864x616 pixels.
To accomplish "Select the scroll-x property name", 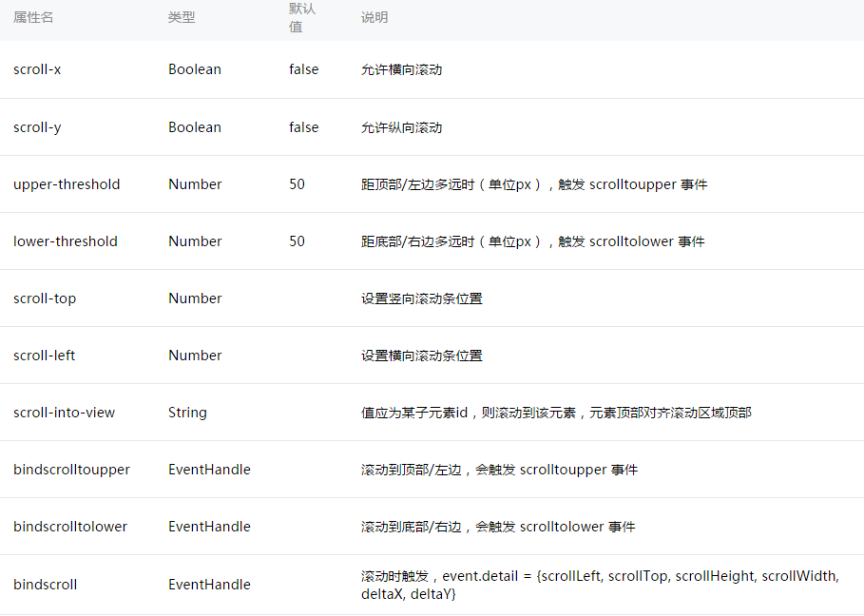I will coord(37,69).
